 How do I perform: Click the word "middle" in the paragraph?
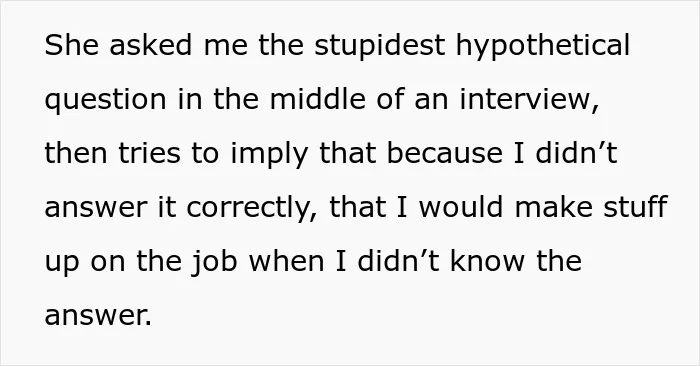coord(317,98)
